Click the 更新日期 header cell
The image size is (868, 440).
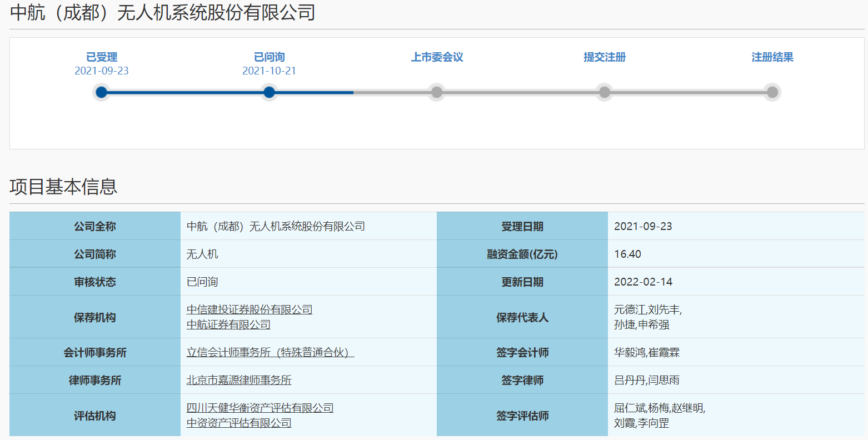click(x=522, y=282)
